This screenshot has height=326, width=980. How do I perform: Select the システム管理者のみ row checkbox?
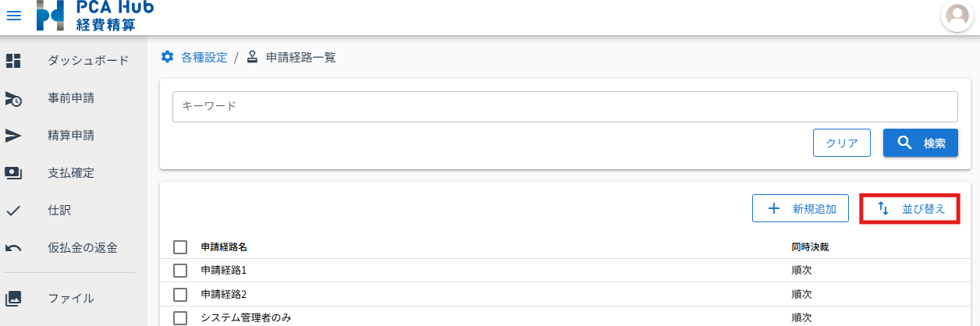click(180, 317)
